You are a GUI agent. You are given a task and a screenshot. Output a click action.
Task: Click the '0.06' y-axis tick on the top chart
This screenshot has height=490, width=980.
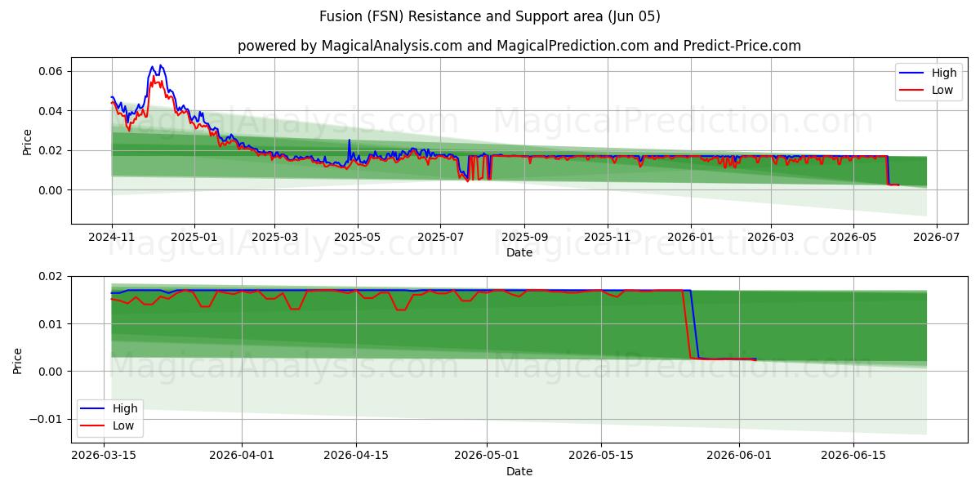click(53, 71)
